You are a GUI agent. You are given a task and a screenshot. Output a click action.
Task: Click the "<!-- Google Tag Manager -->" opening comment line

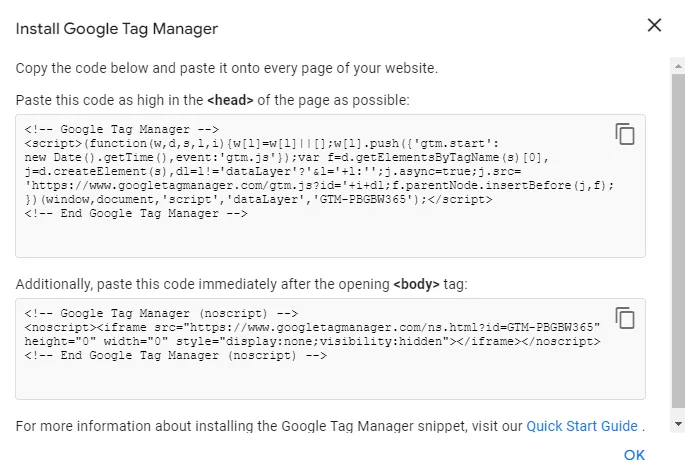point(121,129)
